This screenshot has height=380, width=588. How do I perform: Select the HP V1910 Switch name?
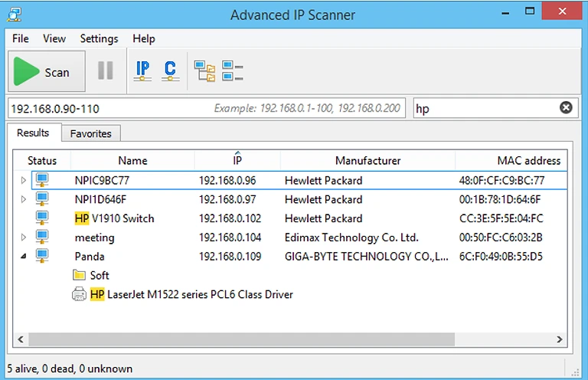[114, 218]
